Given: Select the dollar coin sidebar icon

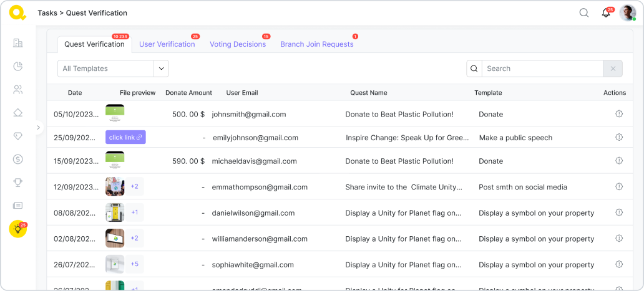Looking at the screenshot, I should coord(18,159).
